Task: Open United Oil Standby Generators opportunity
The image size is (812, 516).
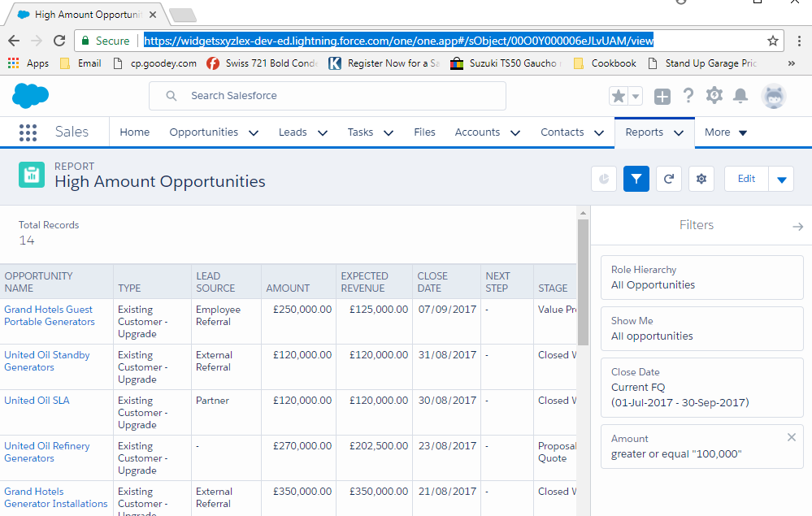Action: (47, 362)
